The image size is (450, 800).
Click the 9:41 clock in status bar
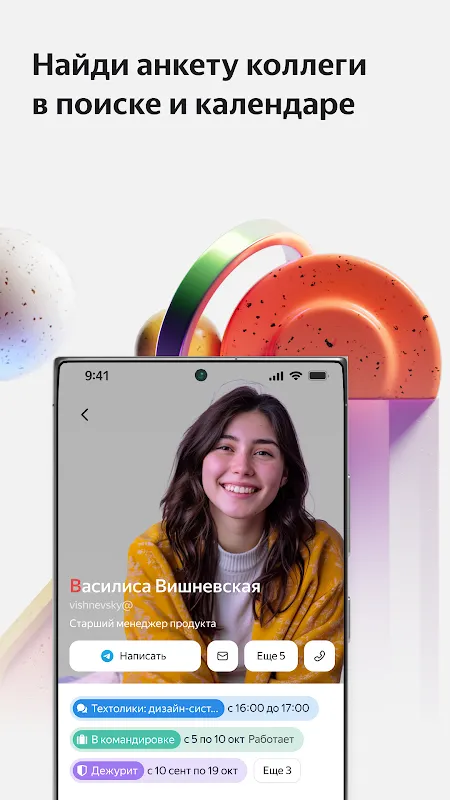[96, 376]
